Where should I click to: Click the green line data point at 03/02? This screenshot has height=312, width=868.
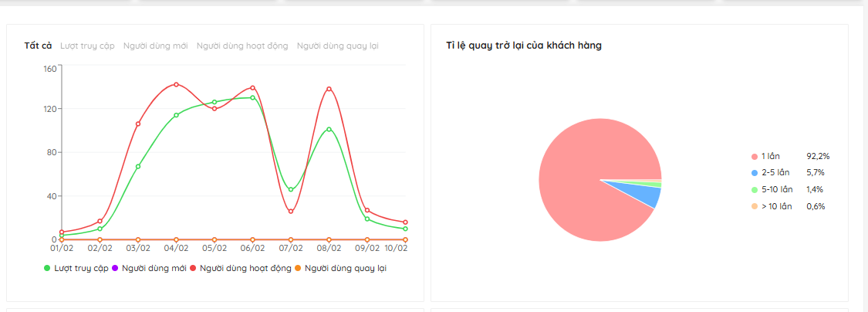[138, 166]
